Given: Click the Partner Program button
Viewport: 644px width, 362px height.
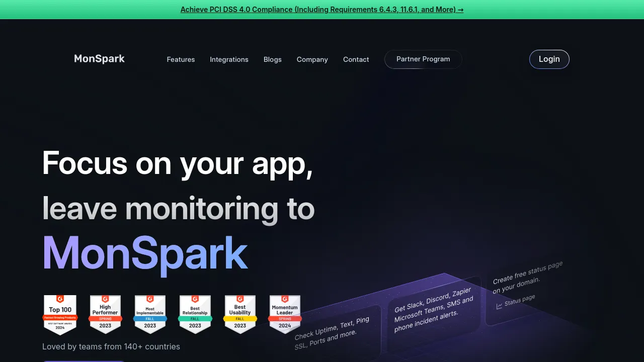Looking at the screenshot, I should coord(423,59).
